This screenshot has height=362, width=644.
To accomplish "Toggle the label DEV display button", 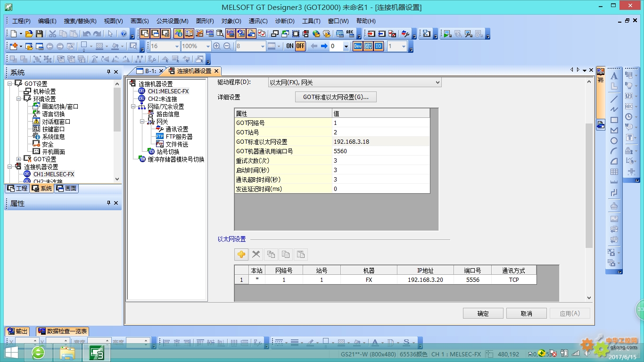I will [x=368, y=46].
